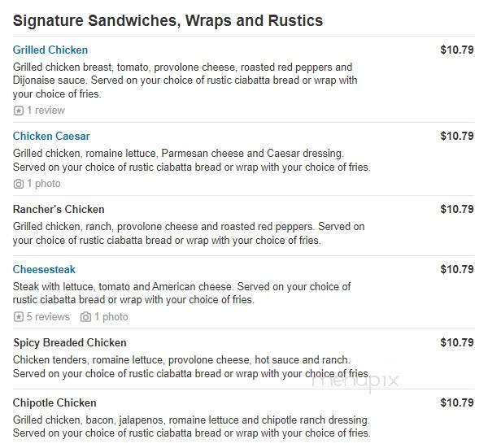Viewport: 501px width, 448px height.
Task: Select the Rancher's Chicken item title
Action: pyautogui.click(x=59, y=210)
